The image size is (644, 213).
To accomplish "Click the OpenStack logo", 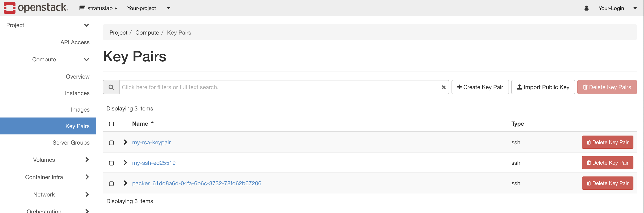I will (35, 8).
